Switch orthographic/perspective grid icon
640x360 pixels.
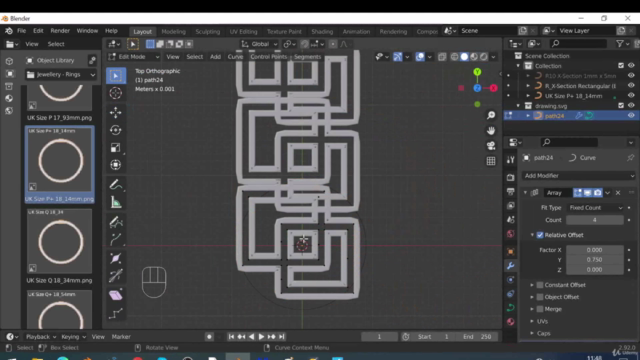click(x=491, y=161)
